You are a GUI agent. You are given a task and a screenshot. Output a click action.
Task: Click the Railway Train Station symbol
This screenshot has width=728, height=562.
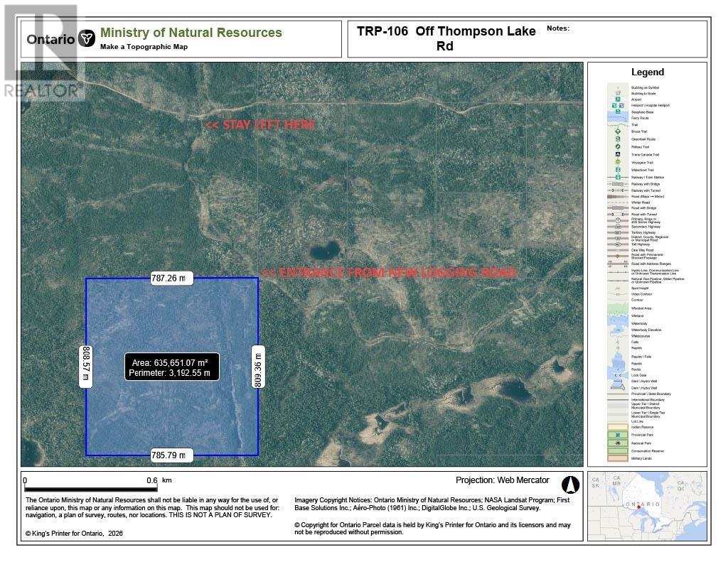click(x=618, y=177)
